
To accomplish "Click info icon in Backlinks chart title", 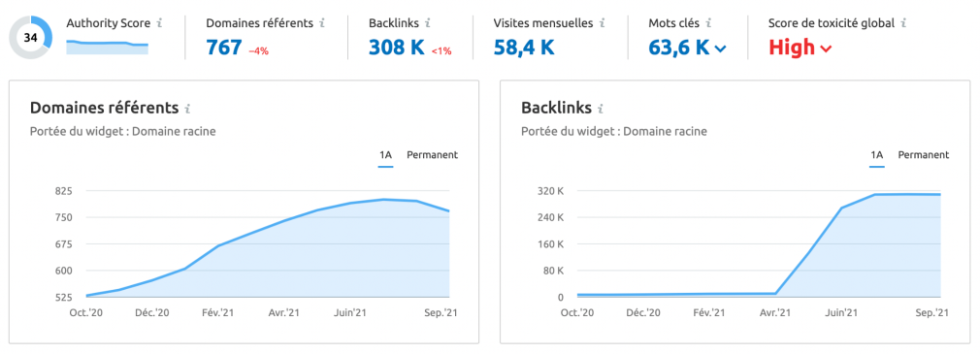I will [x=601, y=109].
